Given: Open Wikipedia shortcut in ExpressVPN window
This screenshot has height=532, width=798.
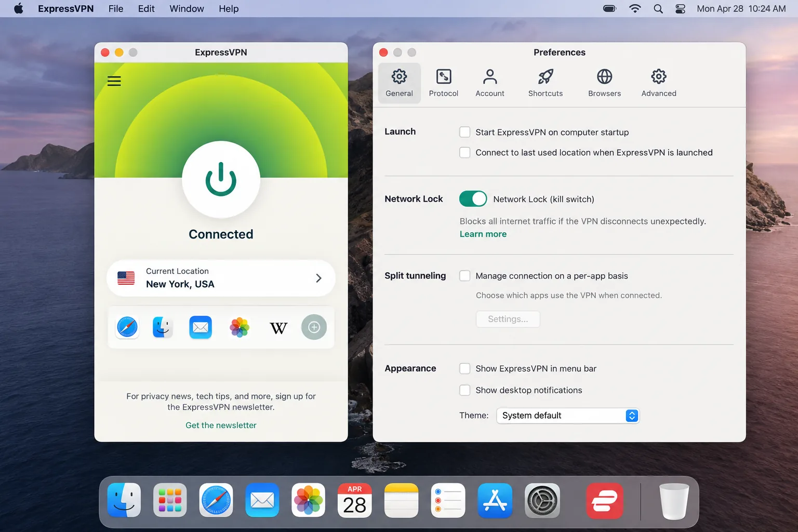Looking at the screenshot, I should [x=278, y=328].
